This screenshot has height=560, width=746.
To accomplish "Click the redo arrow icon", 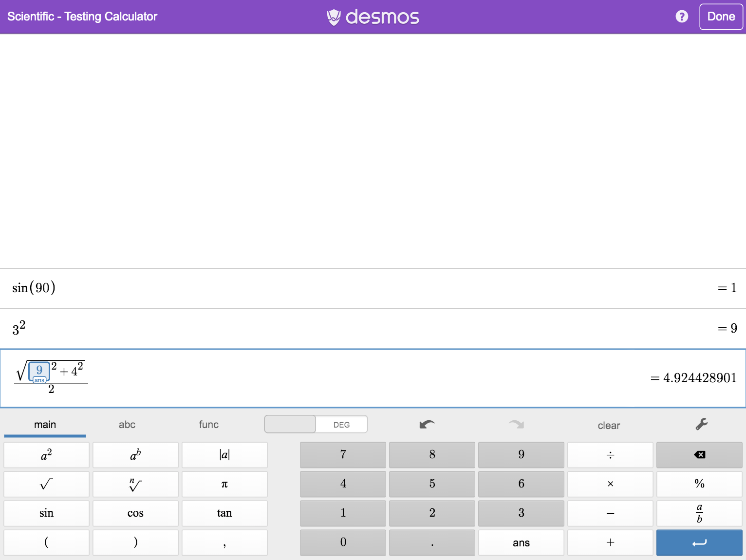I will pyautogui.click(x=516, y=425).
